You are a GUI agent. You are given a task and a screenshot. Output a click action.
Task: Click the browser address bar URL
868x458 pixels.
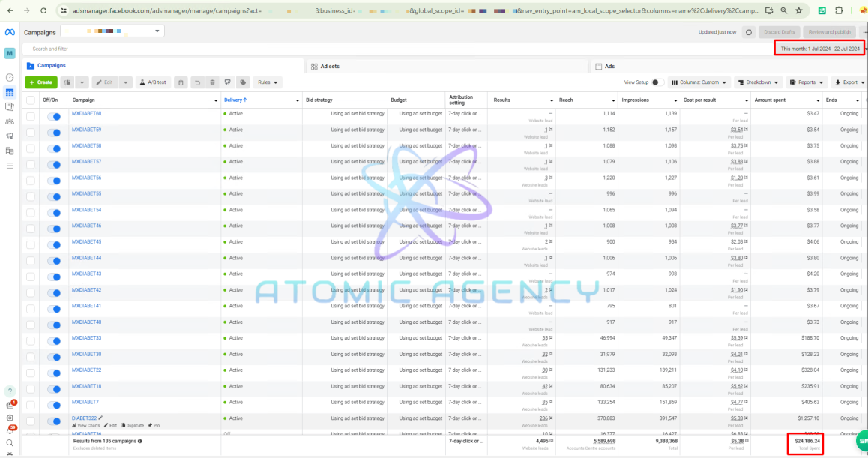point(415,10)
